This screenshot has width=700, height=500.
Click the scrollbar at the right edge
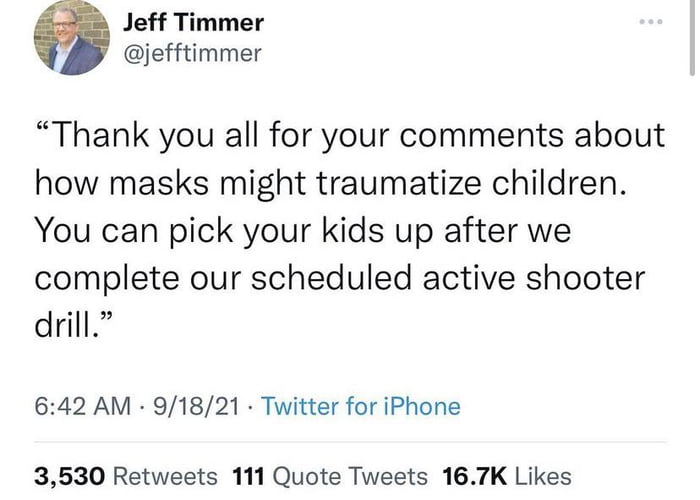pos(692,38)
